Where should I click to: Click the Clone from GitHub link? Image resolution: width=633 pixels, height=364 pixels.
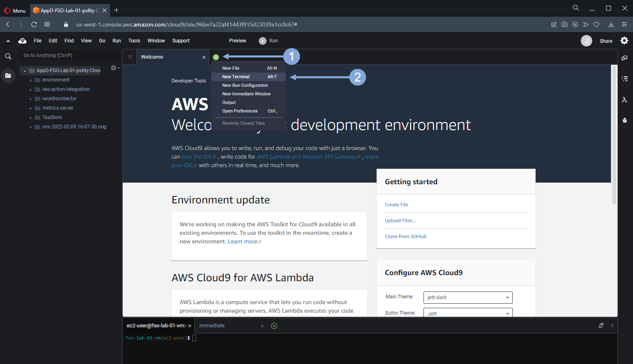tap(406, 236)
